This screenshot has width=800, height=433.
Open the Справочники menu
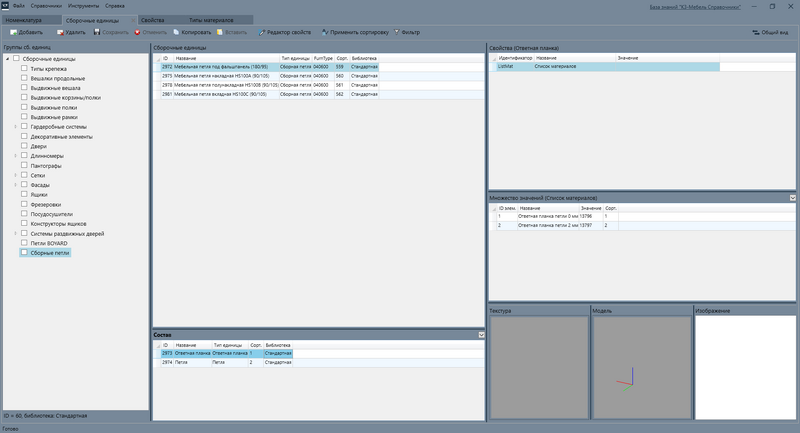click(46, 6)
